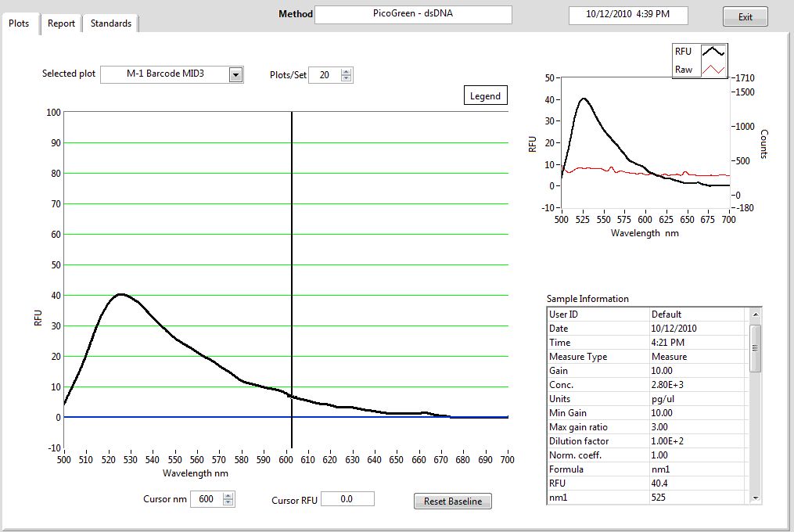Decrement Cursor nm with down arrow
This screenshot has height=532, width=794.
click(228, 502)
